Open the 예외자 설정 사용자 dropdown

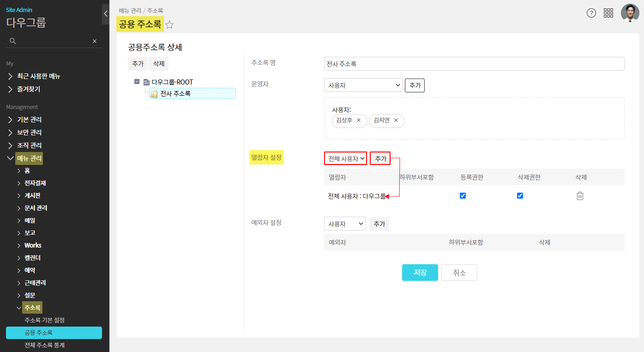click(344, 224)
